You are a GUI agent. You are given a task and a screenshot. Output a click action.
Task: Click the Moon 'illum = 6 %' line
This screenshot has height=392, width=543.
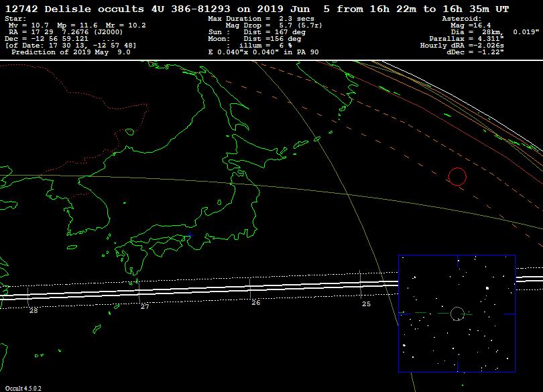pyautogui.click(x=265, y=46)
